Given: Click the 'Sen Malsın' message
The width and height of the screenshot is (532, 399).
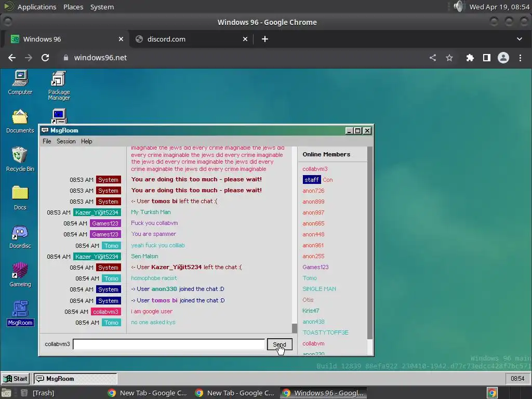Looking at the screenshot, I should click(x=144, y=256).
